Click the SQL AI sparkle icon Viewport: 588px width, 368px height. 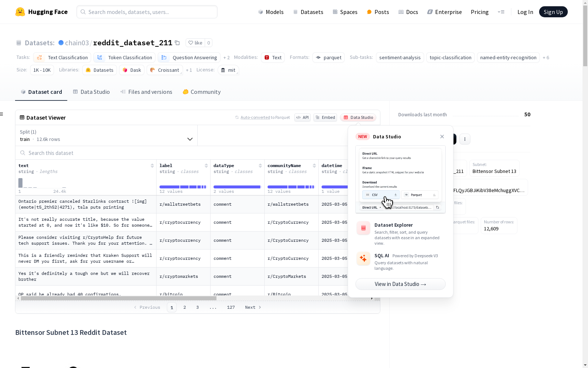363,259
